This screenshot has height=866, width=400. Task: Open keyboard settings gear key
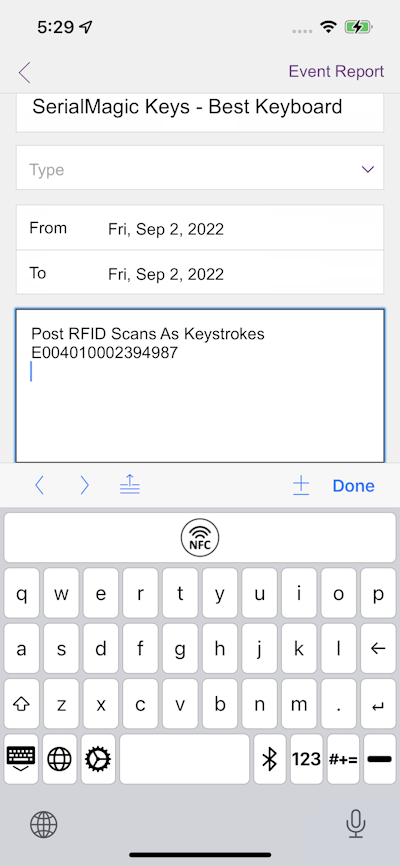tap(98, 759)
